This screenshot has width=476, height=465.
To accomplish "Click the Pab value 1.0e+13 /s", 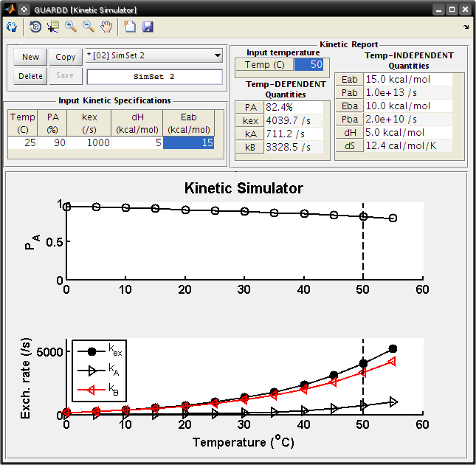I will (408, 92).
